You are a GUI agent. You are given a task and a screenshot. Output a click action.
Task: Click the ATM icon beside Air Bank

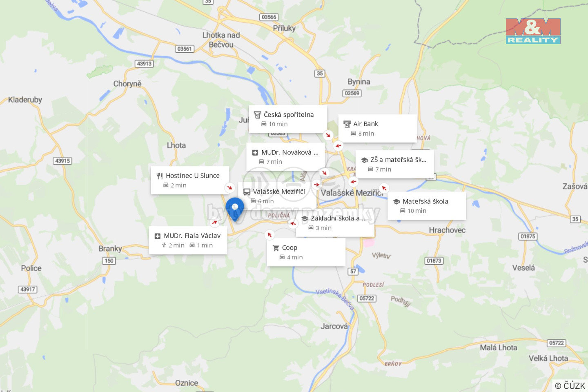point(347,124)
